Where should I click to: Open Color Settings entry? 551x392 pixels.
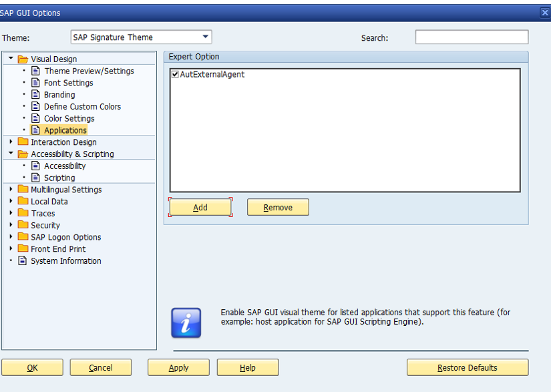pos(69,119)
